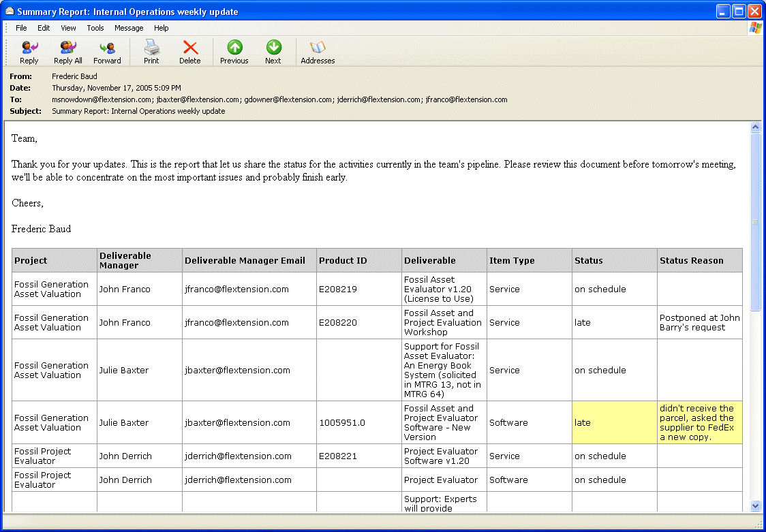Click the 'Thank you for your updates' paragraph
The height and width of the screenshot is (532, 766).
pos(373,171)
